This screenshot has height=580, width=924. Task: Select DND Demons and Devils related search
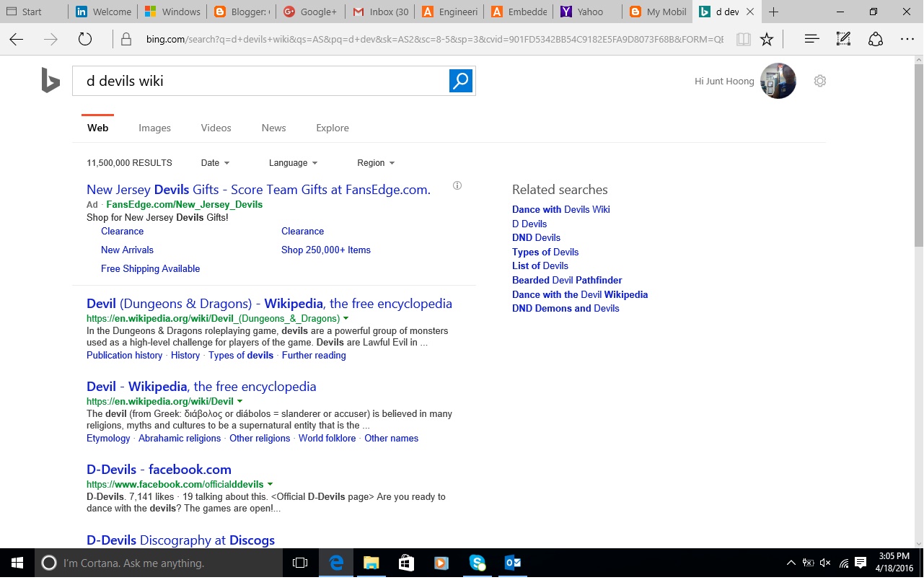point(566,308)
